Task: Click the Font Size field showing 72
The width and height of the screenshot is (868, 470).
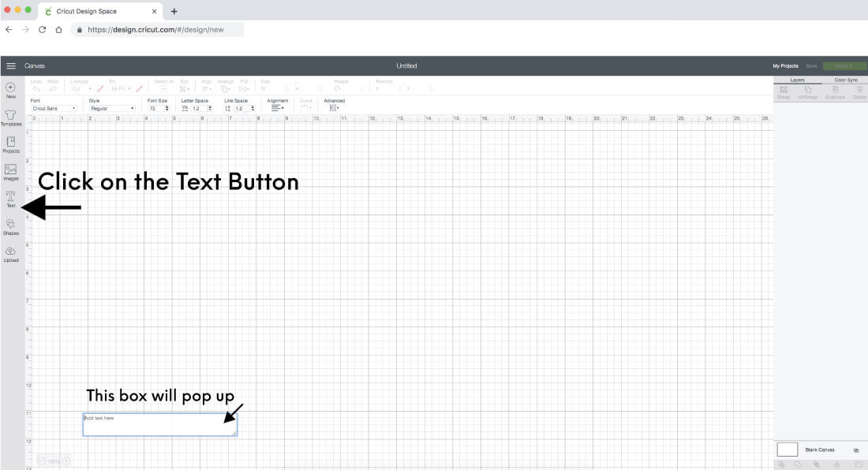Action: tap(155, 108)
